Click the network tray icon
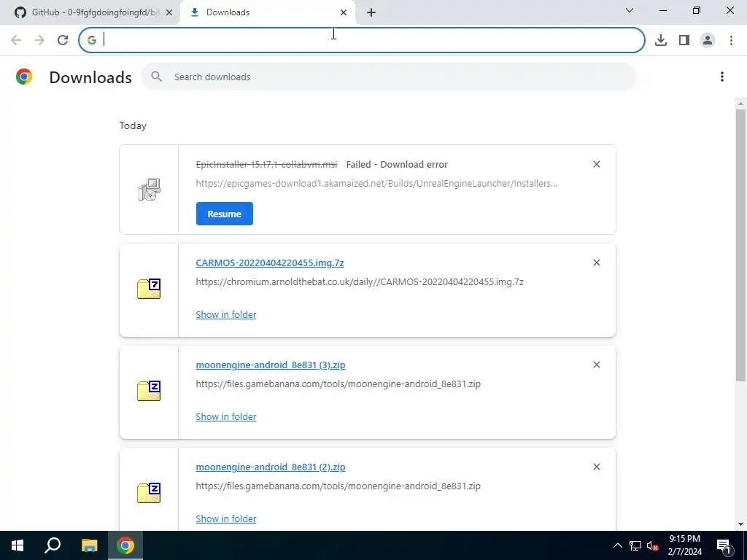747x560 pixels. coord(635,545)
